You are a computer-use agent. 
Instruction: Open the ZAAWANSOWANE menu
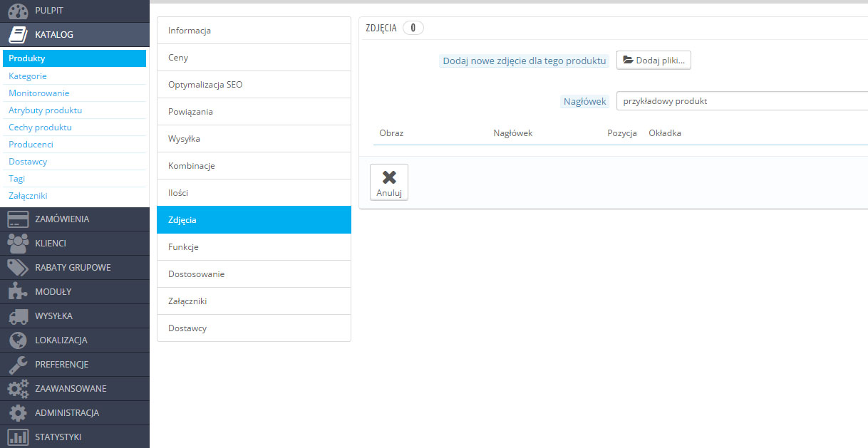[75, 389]
